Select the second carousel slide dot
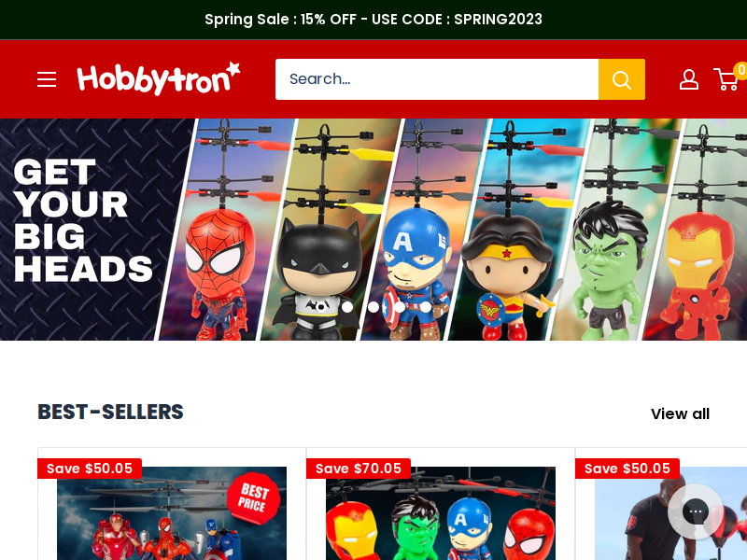 [373, 307]
